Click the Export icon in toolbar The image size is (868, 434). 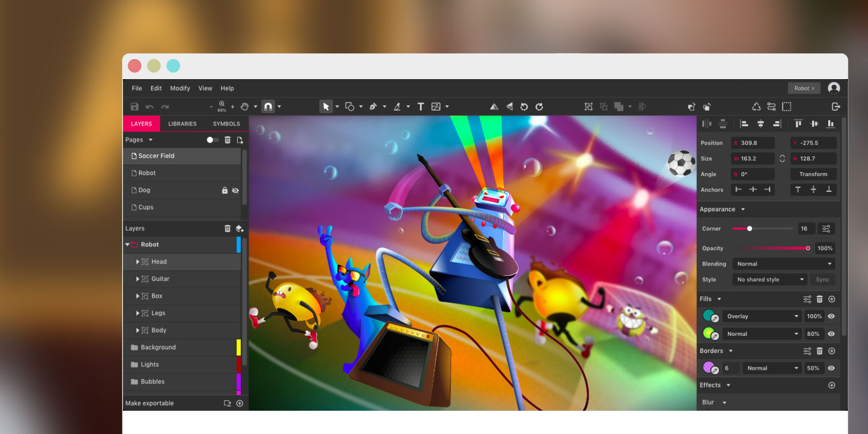(x=835, y=106)
